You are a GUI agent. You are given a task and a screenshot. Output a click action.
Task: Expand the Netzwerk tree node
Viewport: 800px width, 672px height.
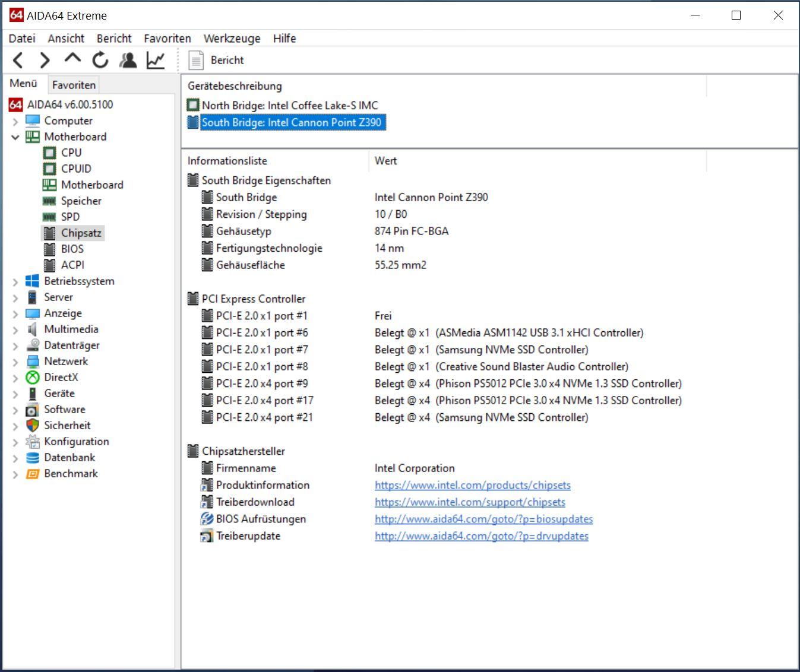(x=15, y=362)
